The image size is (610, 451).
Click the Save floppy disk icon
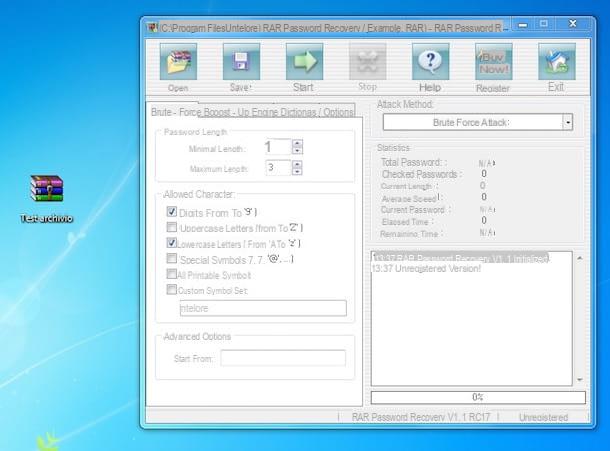pos(241,61)
